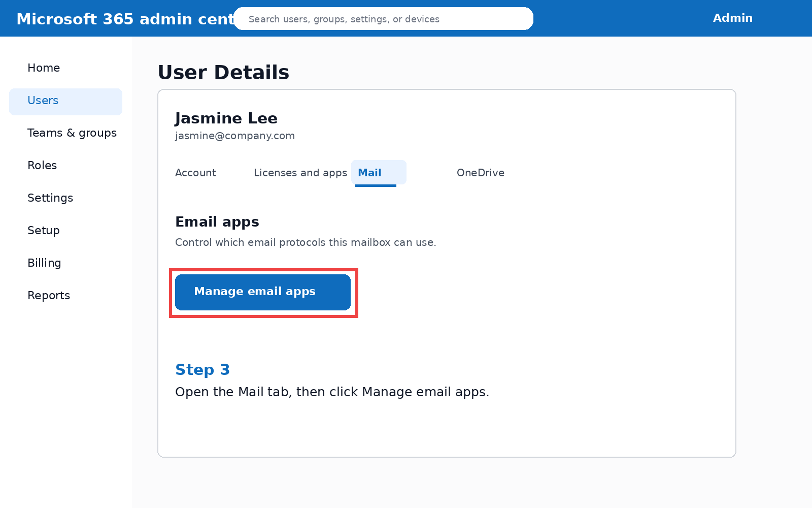The height and width of the screenshot is (508, 812).
Task: Open the Admin account menu
Action: point(732,18)
